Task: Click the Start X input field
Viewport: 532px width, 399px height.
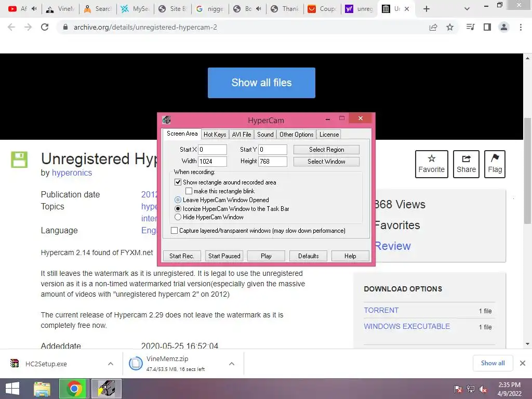Action: pos(212,150)
